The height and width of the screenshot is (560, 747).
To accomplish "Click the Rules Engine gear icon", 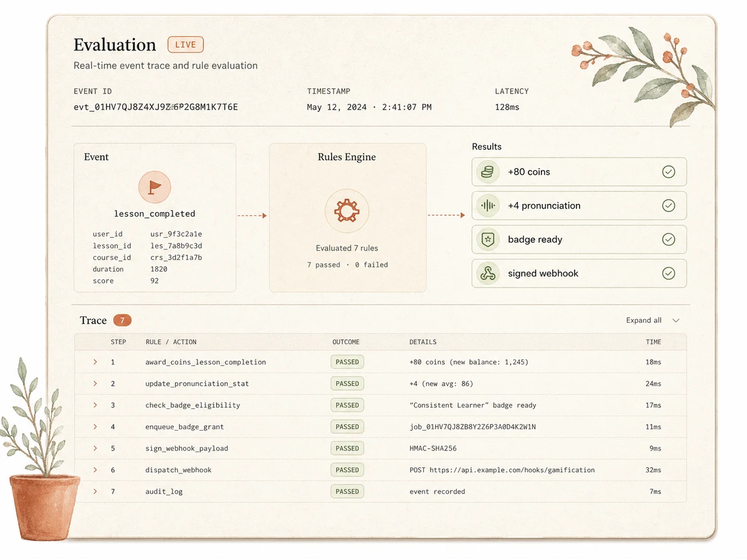I will pos(347,212).
